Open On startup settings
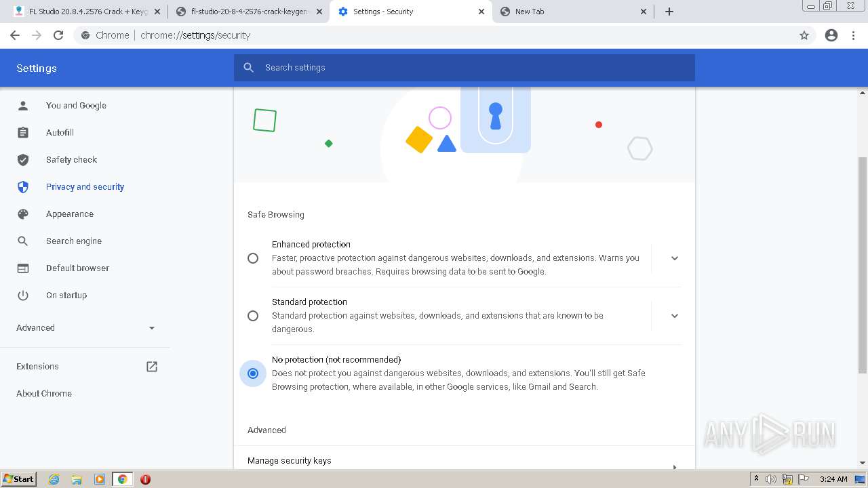This screenshot has height=488, width=868. [x=66, y=296]
